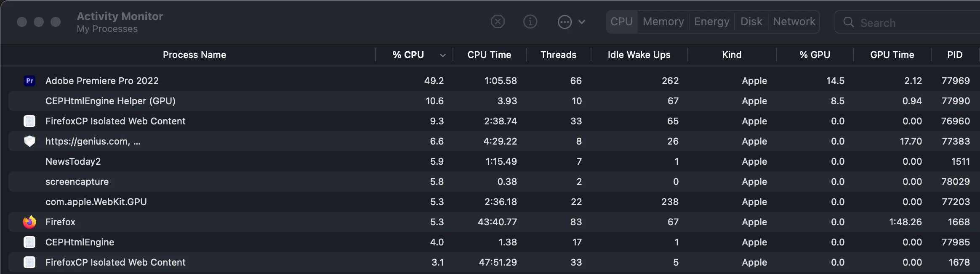Screen dimensions: 980x274
Task: Click Idle Wake Ups value 238
Action: click(670, 202)
